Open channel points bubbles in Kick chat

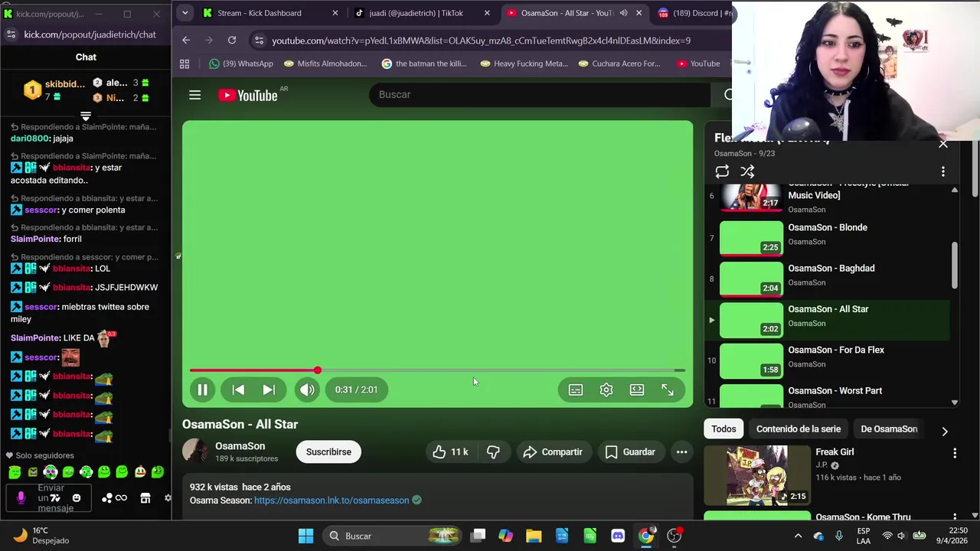point(107,498)
